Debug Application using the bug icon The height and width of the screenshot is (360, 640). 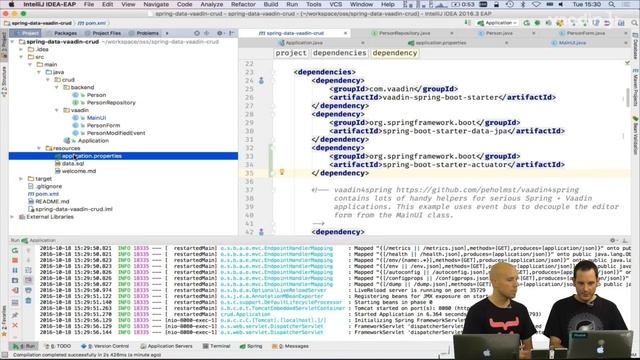(537, 23)
